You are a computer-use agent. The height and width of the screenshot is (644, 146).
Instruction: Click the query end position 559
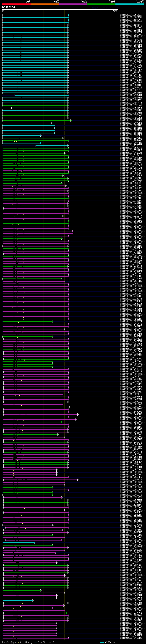tap(115, 11)
